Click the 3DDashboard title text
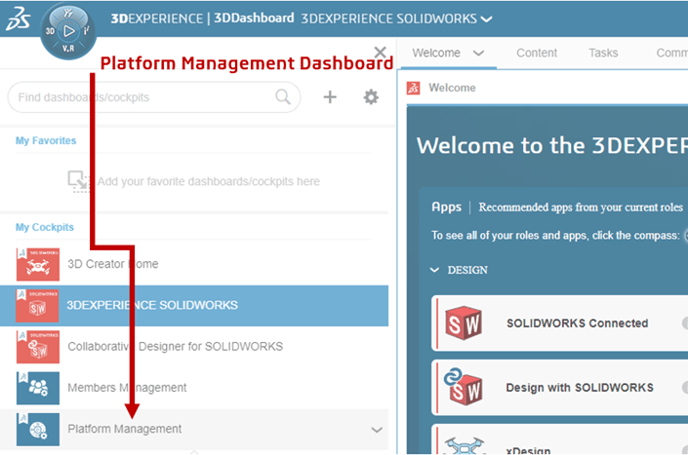The image size is (688, 455). (x=254, y=18)
